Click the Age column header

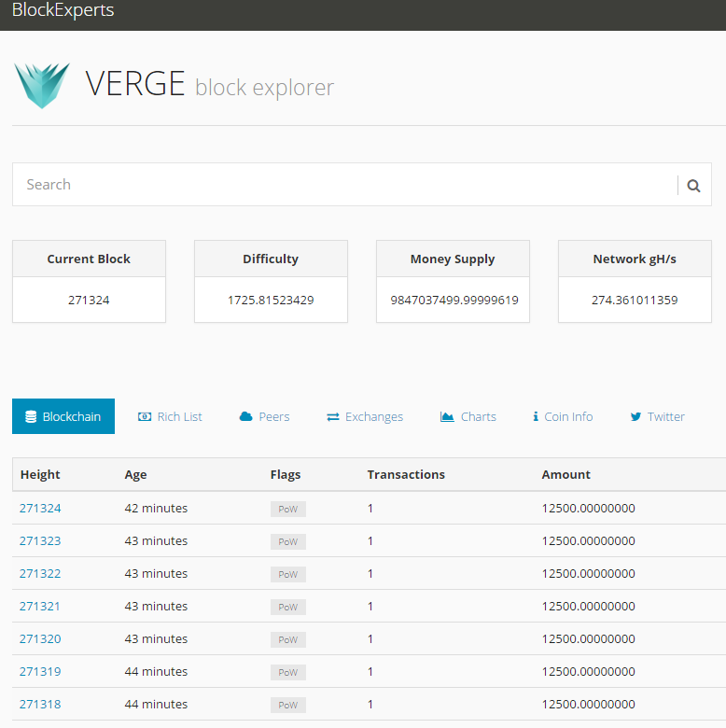point(135,474)
